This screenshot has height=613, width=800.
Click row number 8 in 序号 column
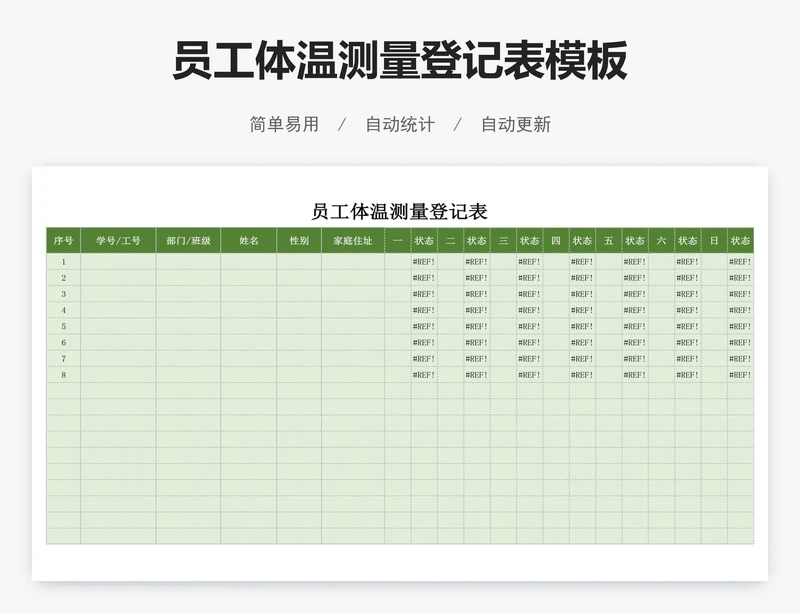pyautogui.click(x=62, y=373)
